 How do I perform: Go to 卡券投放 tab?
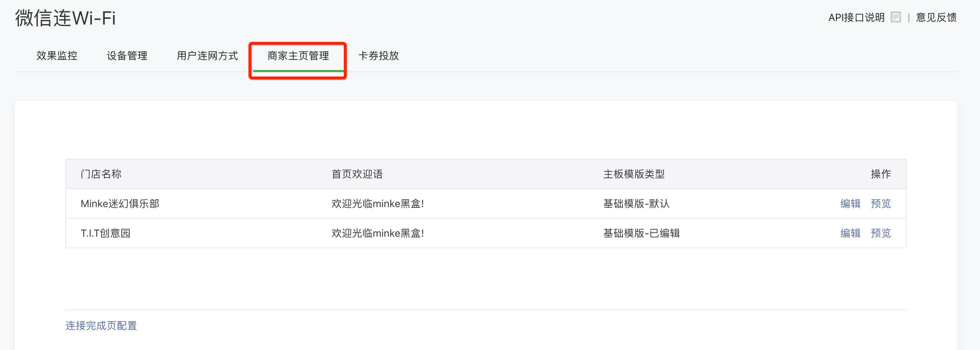[378, 56]
